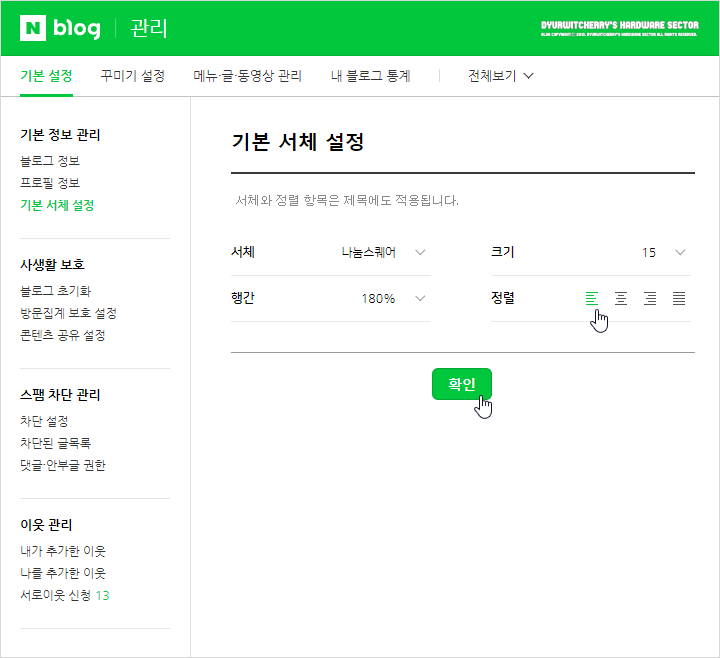Select center text alignment icon
The image size is (720, 658).
[x=621, y=298]
